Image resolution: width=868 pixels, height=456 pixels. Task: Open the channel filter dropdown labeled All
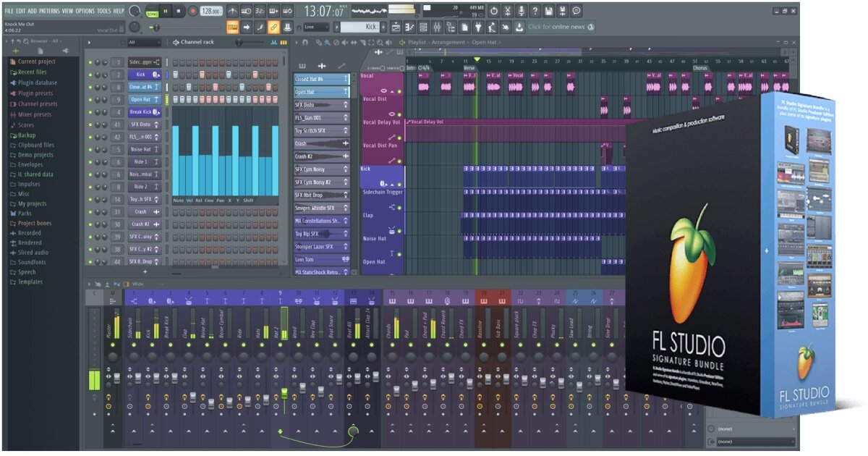(x=145, y=43)
